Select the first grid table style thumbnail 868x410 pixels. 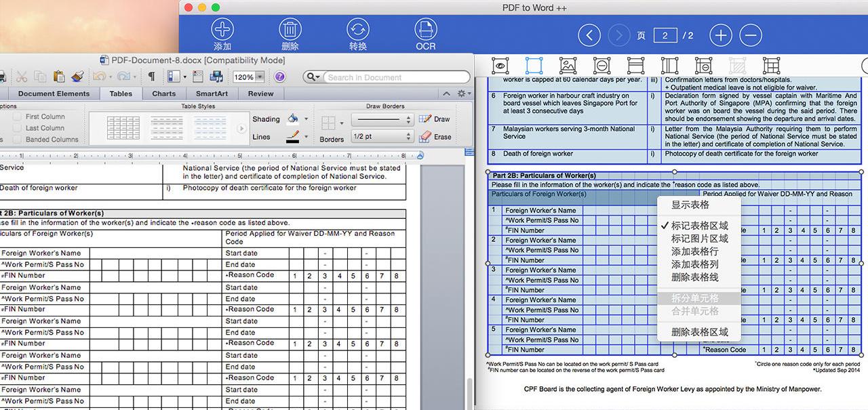[124, 128]
